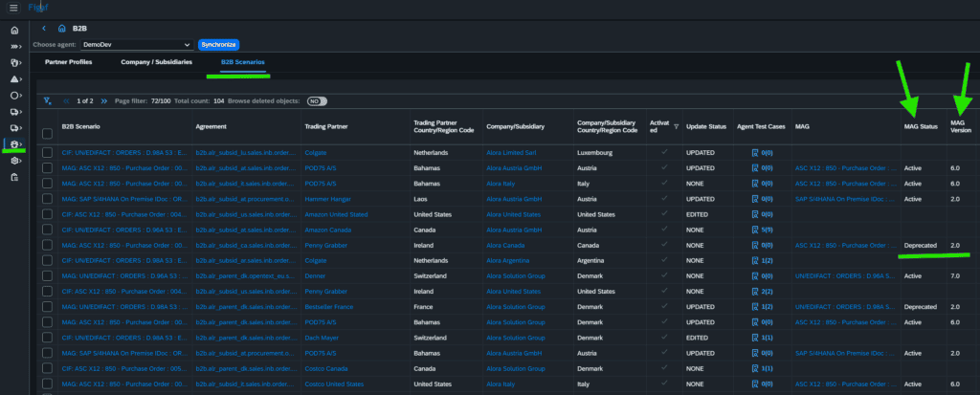The height and width of the screenshot is (395, 980).
Task: Open the warning triangle sidebar item
Action: (x=15, y=79)
